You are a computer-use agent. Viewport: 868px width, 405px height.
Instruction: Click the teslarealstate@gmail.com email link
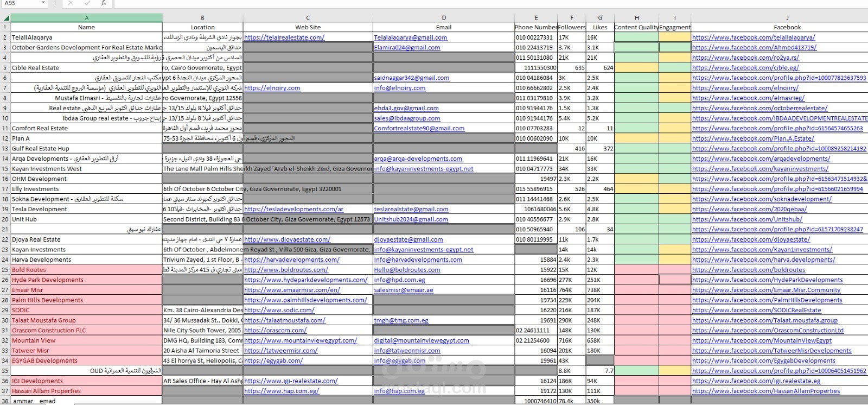tap(411, 209)
